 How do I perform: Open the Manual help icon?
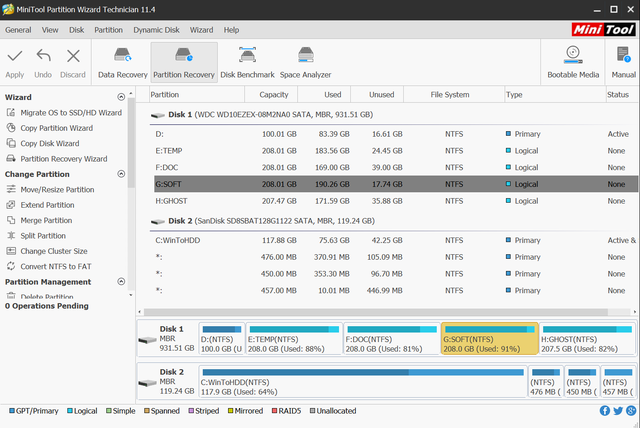(623, 62)
